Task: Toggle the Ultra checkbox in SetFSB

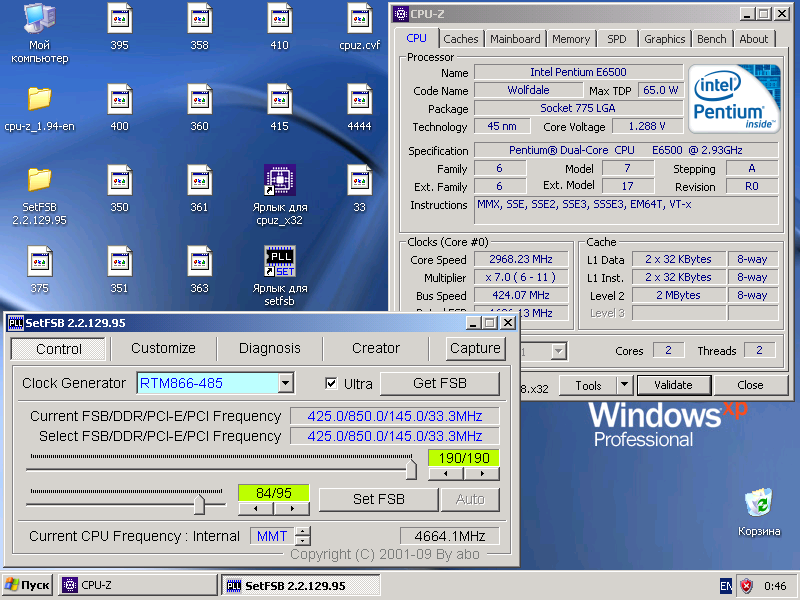Action: coord(331,383)
